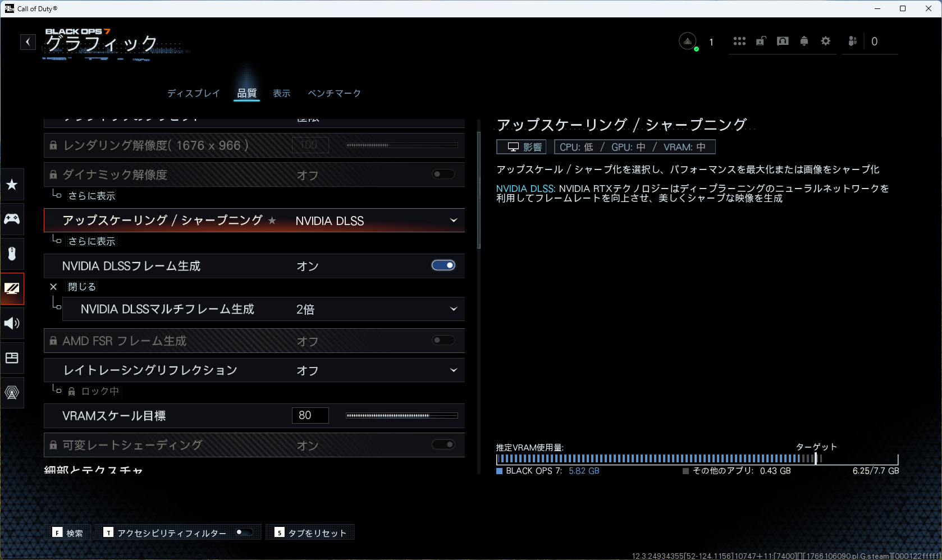
Task: Click the レンダリング解像度 slider
Action: (x=402, y=145)
